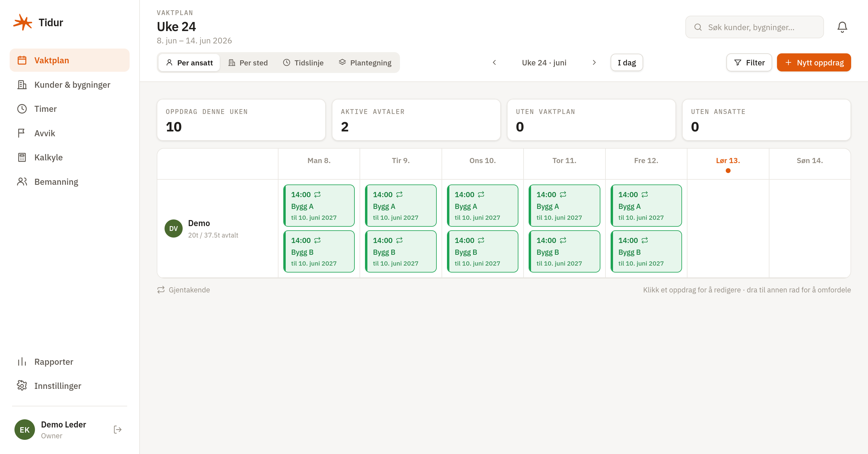This screenshot has width=868, height=454.
Task: Open the Friday 14:00 Bygg B shift
Action: pos(646,251)
